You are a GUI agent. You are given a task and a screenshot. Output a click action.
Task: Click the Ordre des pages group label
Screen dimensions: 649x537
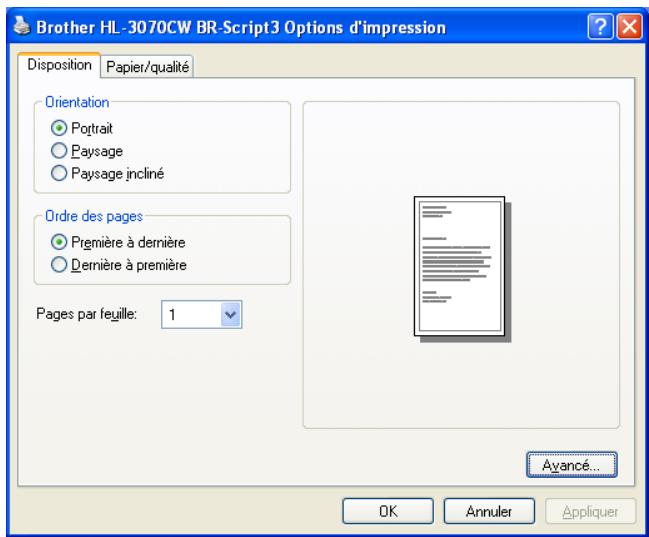click(x=94, y=216)
